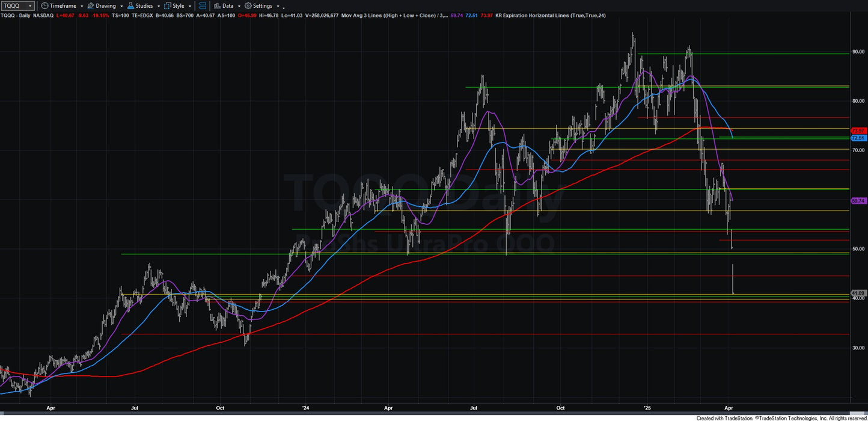Expand the dropdown arrow beside Studies
Image resolution: width=868 pixels, height=421 pixels.
pos(158,6)
